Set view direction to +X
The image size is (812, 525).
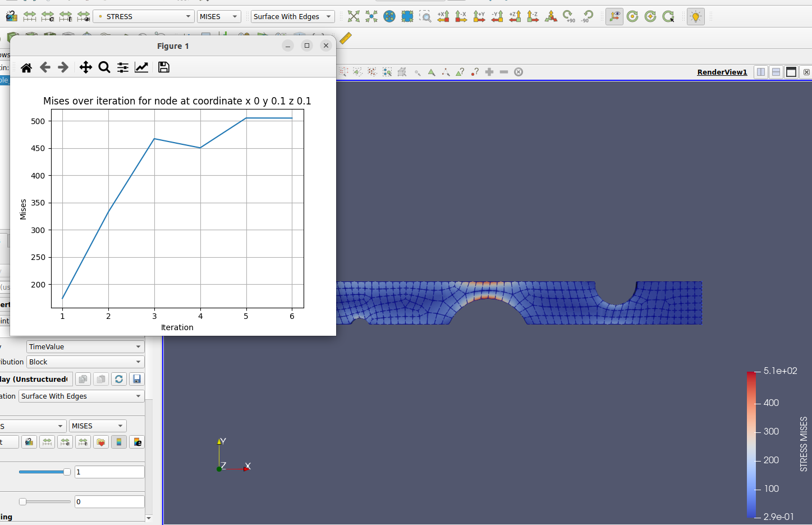443,16
